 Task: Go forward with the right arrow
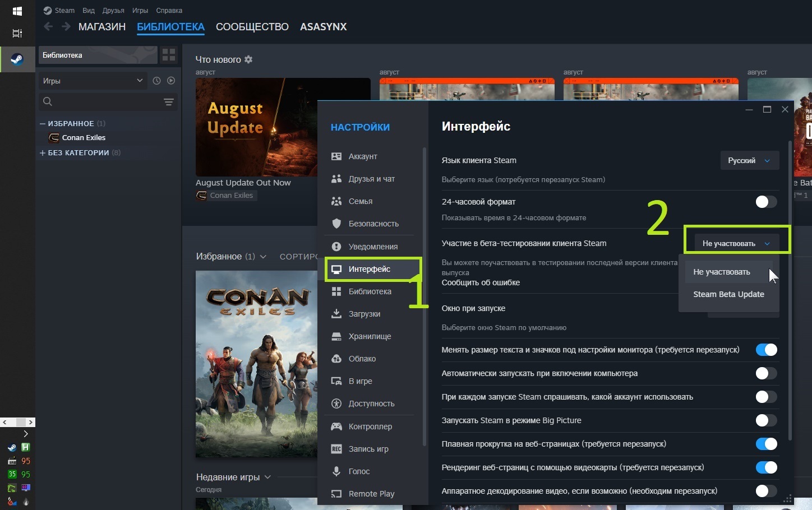click(66, 26)
